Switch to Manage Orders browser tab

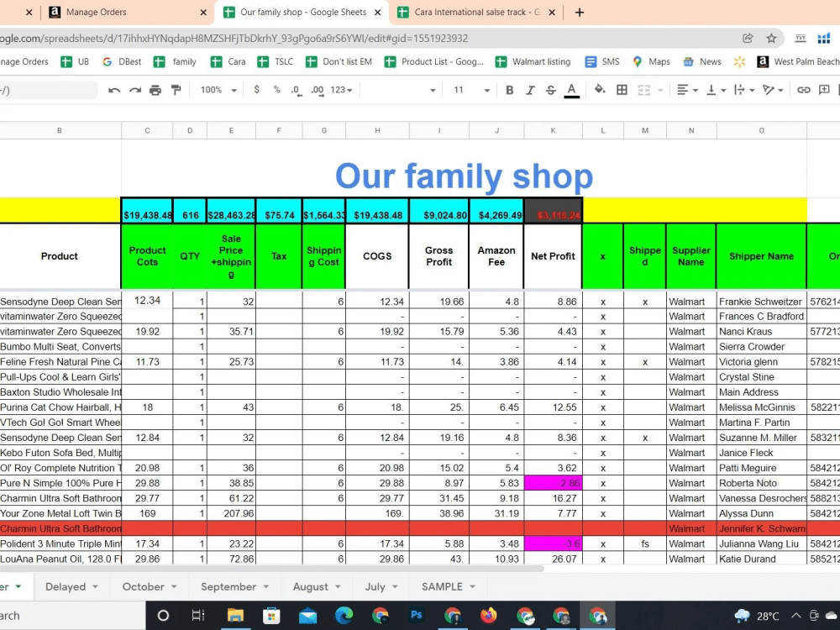pyautogui.click(x=128, y=13)
